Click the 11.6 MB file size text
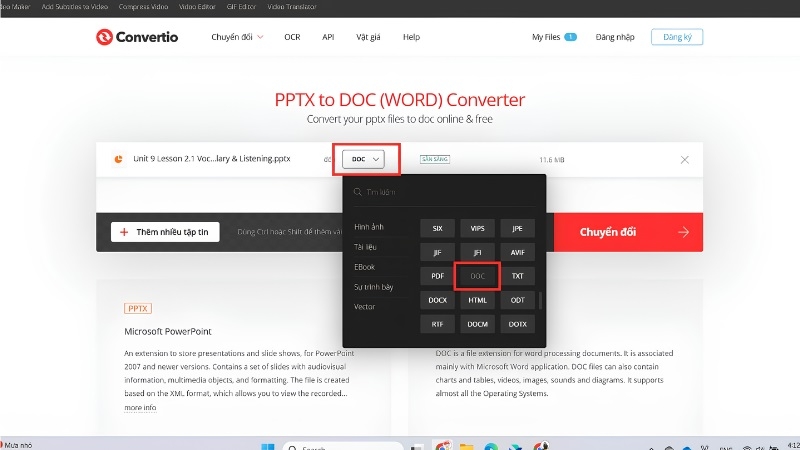 (552, 160)
